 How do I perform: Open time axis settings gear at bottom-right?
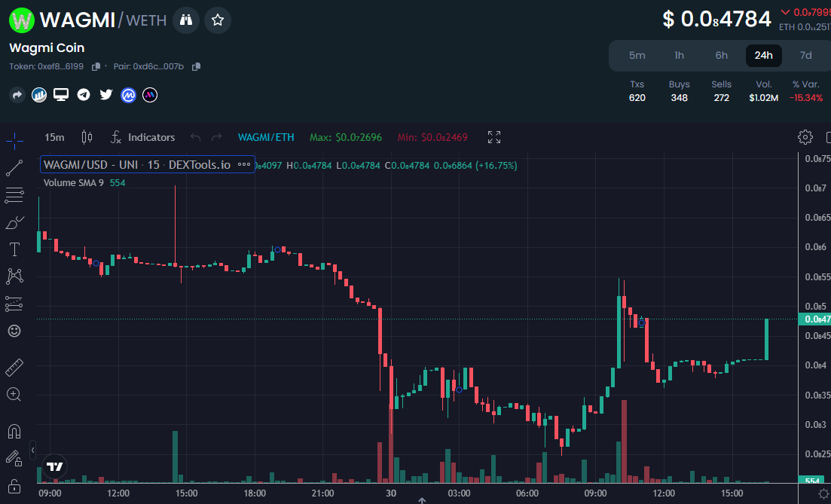(823, 494)
